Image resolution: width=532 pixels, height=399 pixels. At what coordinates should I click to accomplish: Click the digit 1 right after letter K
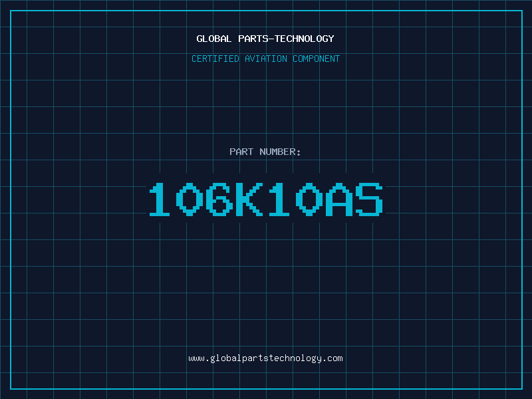coord(280,199)
